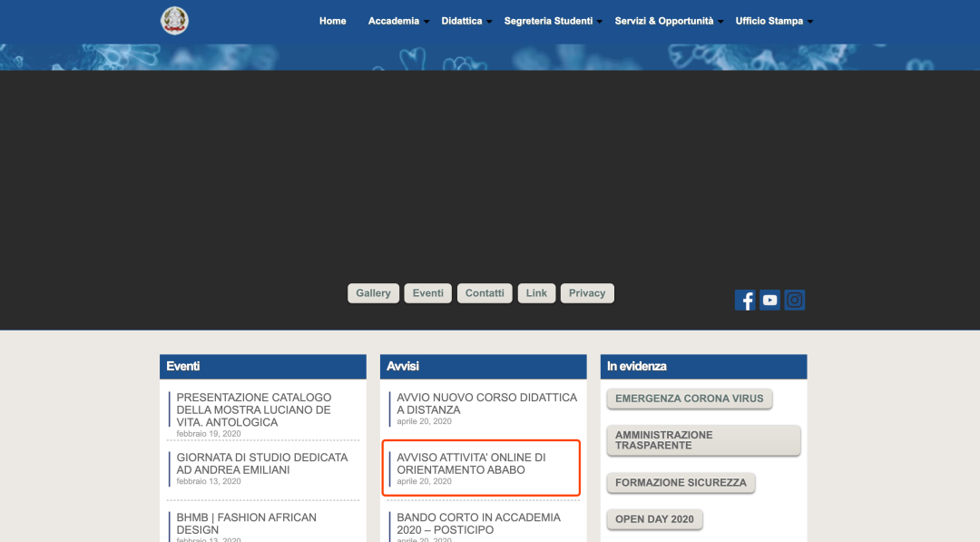Open Giornata di Studio Andrea Emiliani event
The width and height of the screenshot is (980, 542).
[262, 464]
